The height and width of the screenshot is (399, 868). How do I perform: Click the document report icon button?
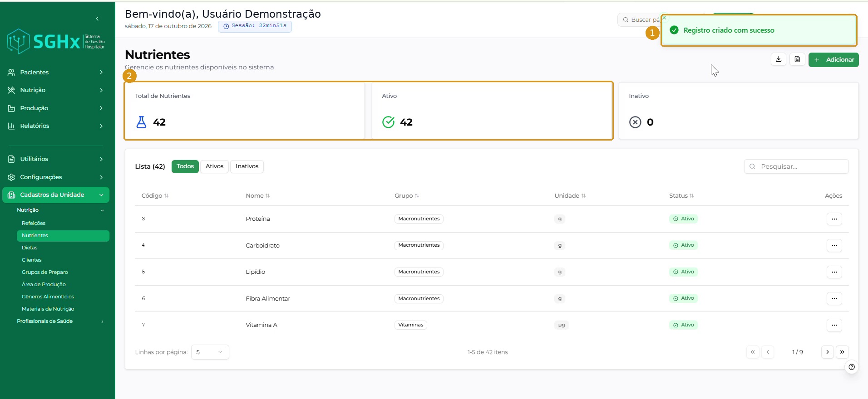pos(797,59)
